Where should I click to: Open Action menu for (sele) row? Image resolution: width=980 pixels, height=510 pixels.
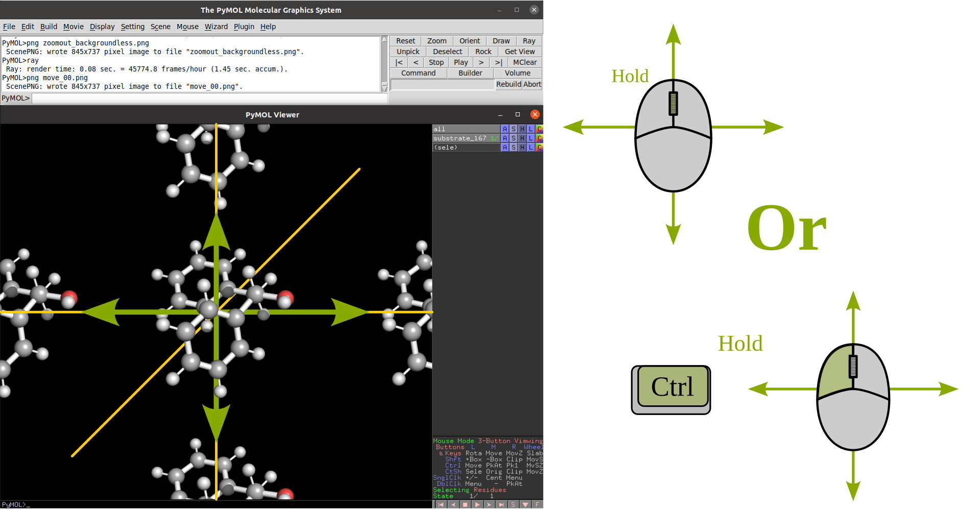tap(505, 148)
